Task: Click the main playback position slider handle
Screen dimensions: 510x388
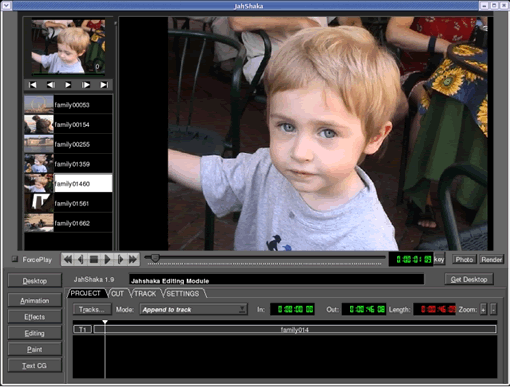Action: 155,257
